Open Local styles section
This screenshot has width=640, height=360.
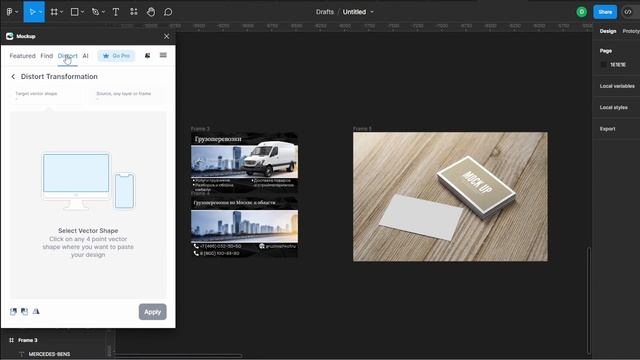613,107
